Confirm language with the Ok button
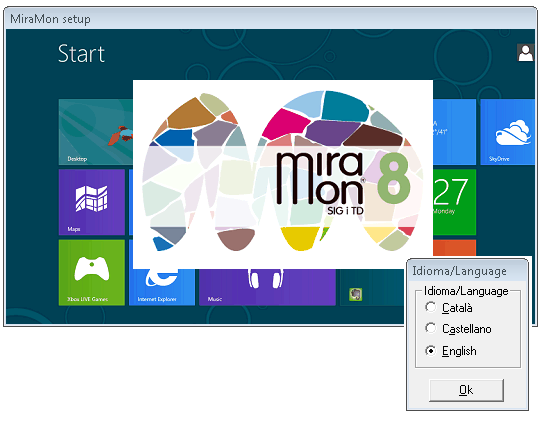Viewport: 542px width, 423px height. (x=466, y=390)
